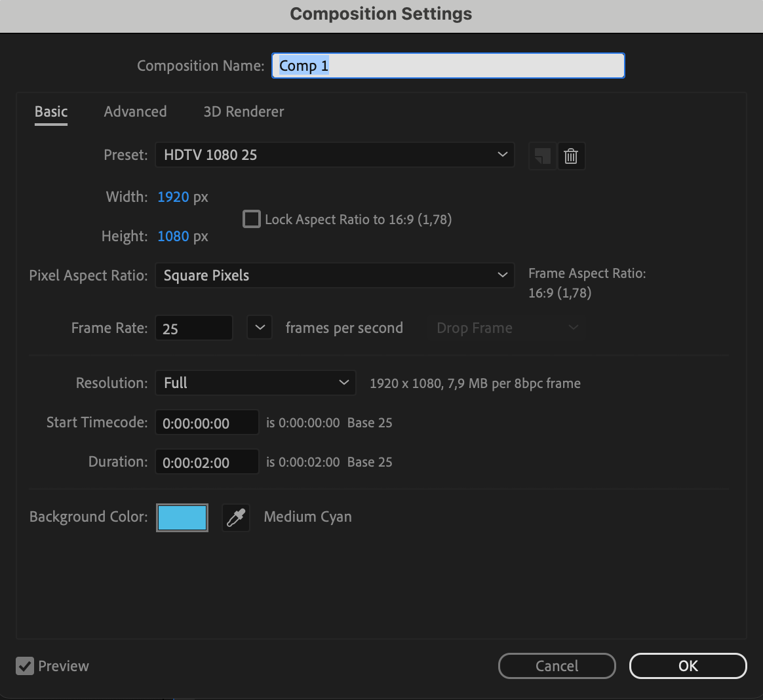The width and height of the screenshot is (763, 700).
Task: Uncheck the Preview checkbox
Action: click(25, 667)
